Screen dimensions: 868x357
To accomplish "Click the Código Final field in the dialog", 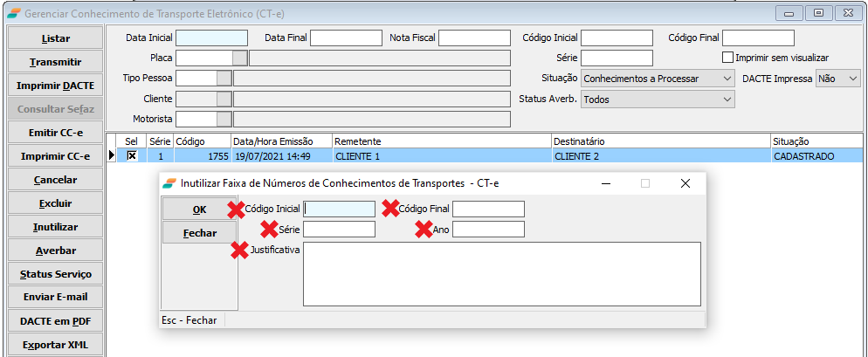I will (x=488, y=209).
